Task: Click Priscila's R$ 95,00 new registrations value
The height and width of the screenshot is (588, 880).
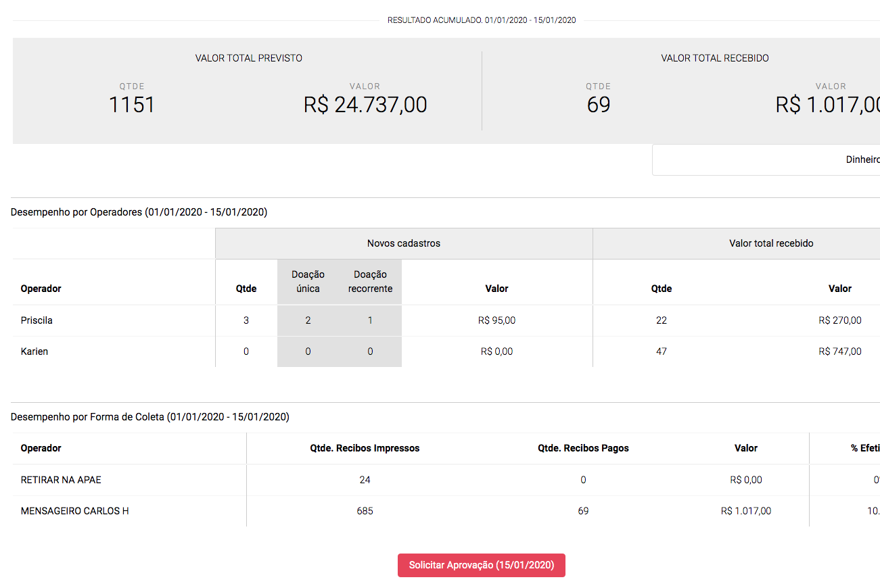Action: pyautogui.click(x=496, y=320)
